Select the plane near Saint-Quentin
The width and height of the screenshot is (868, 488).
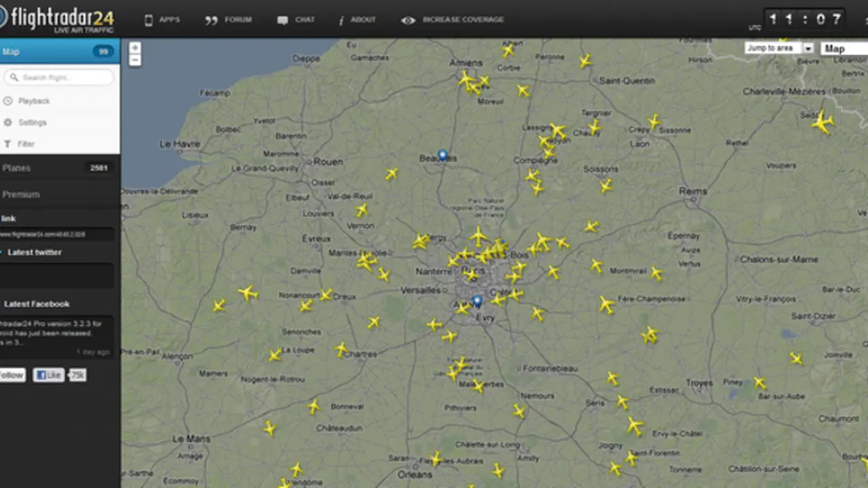click(585, 61)
